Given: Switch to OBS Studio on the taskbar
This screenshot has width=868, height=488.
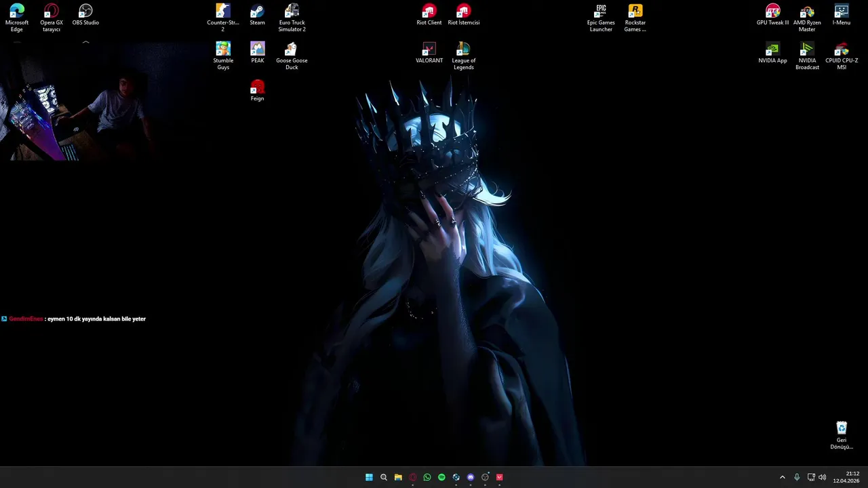Looking at the screenshot, I should [x=485, y=477].
